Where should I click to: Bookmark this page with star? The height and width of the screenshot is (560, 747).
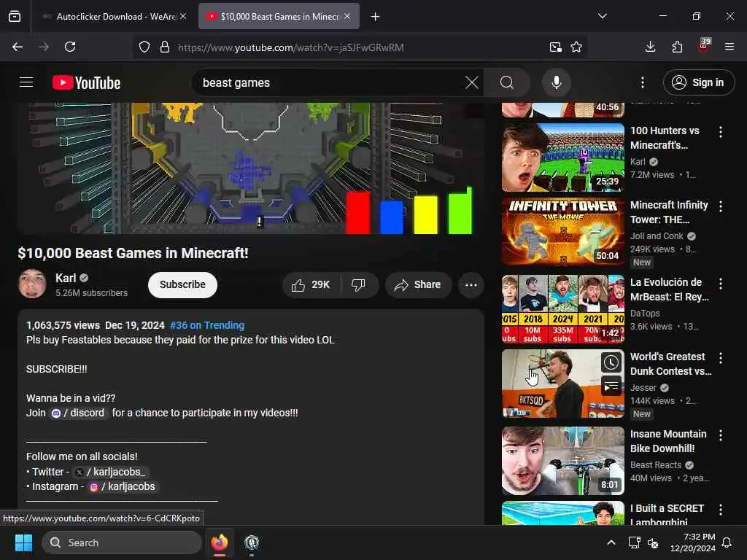pyautogui.click(x=576, y=47)
